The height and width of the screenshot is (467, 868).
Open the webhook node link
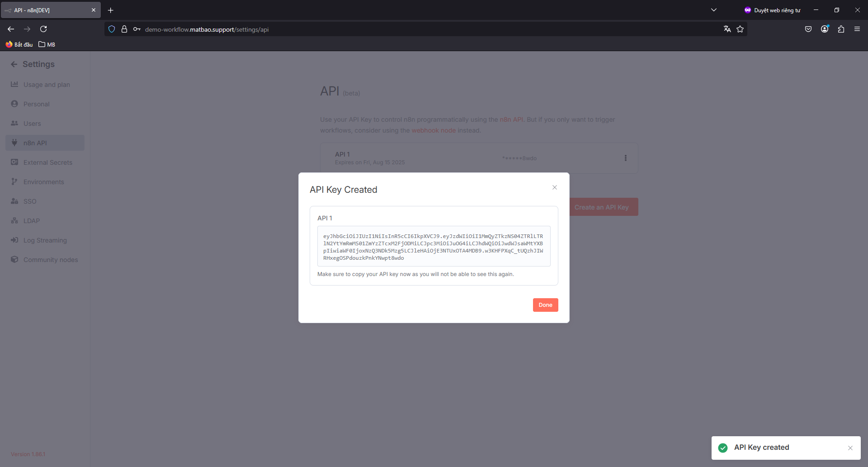(434, 130)
